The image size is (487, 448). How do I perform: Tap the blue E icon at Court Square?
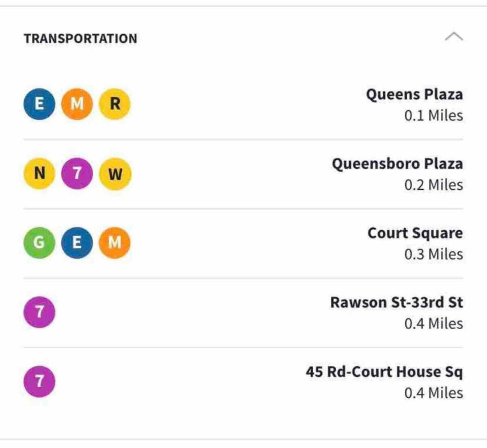pos(77,243)
